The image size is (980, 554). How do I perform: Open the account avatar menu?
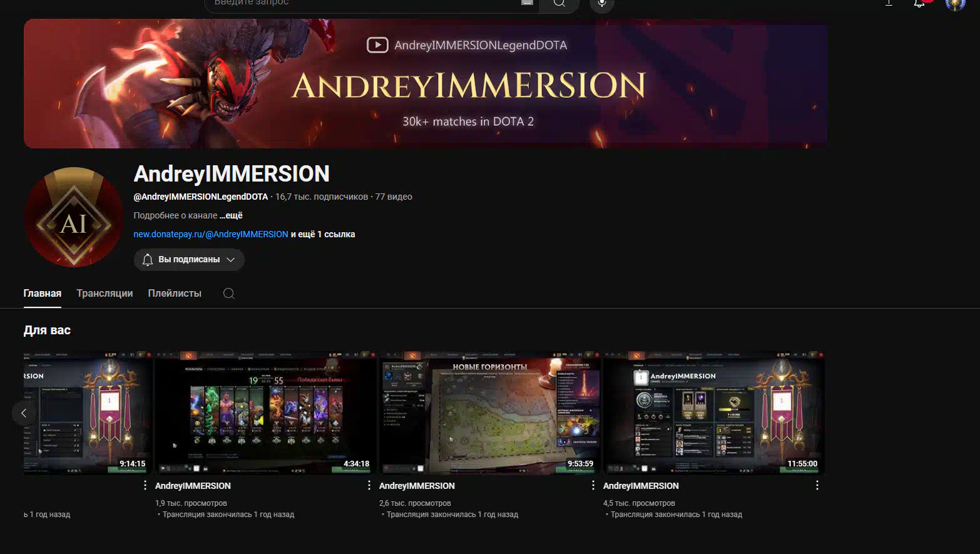[955, 4]
